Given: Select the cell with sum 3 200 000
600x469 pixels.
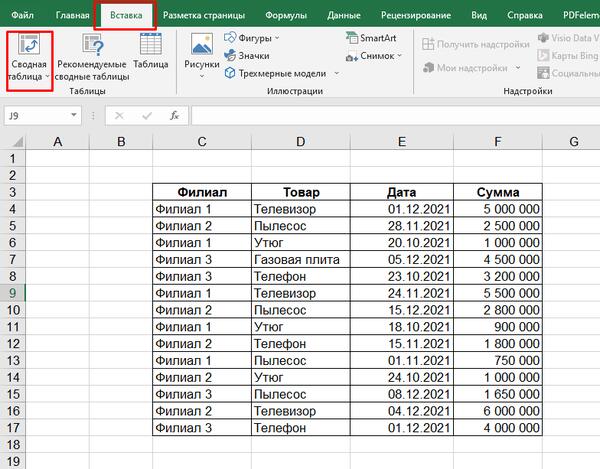Looking at the screenshot, I should [x=498, y=276].
